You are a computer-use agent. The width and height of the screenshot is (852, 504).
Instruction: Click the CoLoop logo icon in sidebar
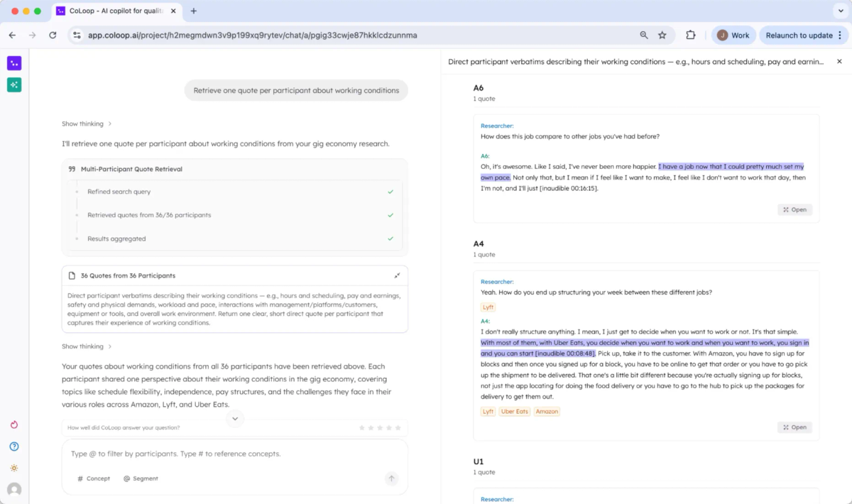coord(14,63)
